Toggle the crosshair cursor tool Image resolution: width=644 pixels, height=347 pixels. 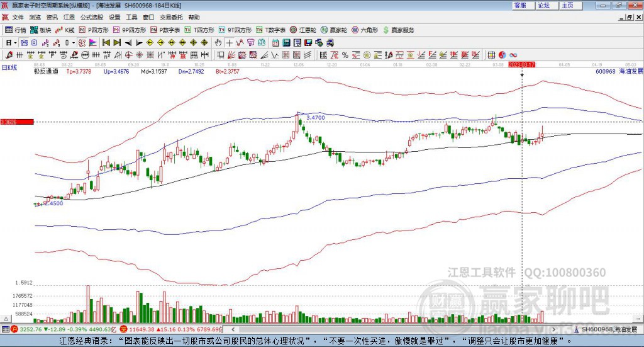pyautogui.click(x=229, y=43)
